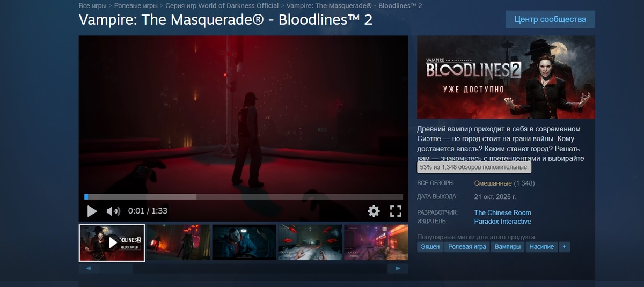Open Смешанные reviews summary link
The image size is (644, 287).
point(493,183)
